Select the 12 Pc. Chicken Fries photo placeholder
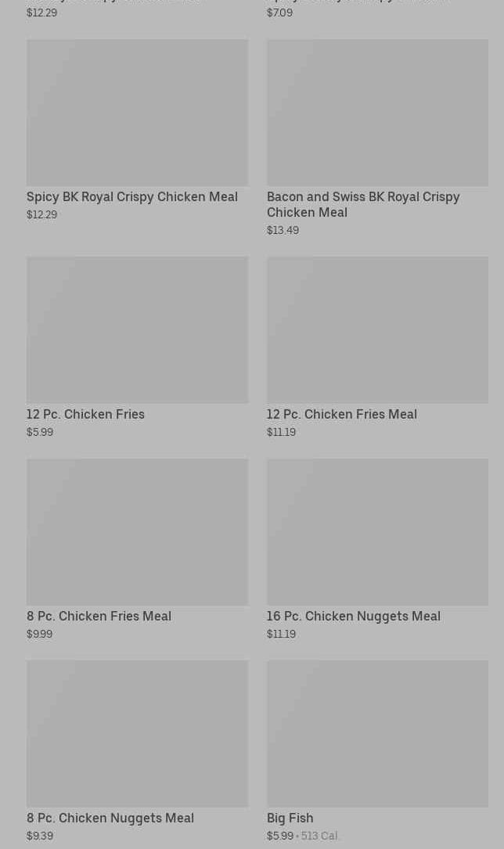Screen dimensions: 504x849 (137, 329)
